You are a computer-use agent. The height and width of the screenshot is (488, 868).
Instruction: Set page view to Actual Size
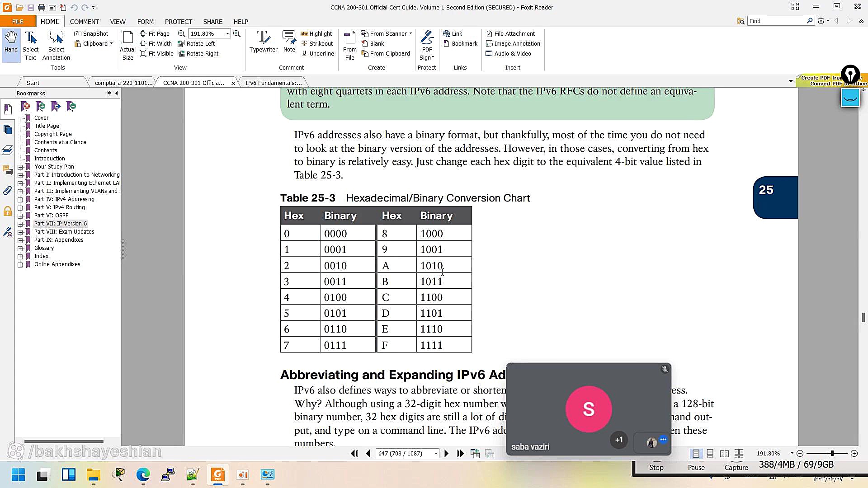pos(127,45)
